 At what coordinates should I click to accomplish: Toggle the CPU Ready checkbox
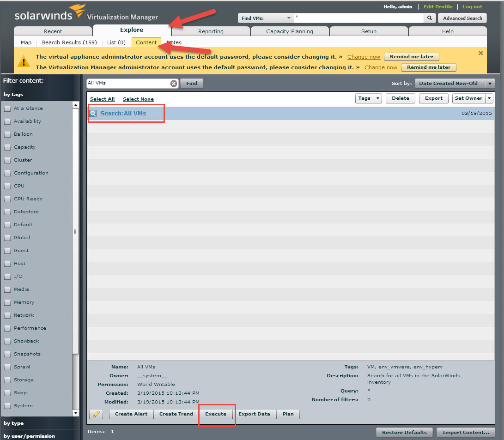[x=7, y=199]
